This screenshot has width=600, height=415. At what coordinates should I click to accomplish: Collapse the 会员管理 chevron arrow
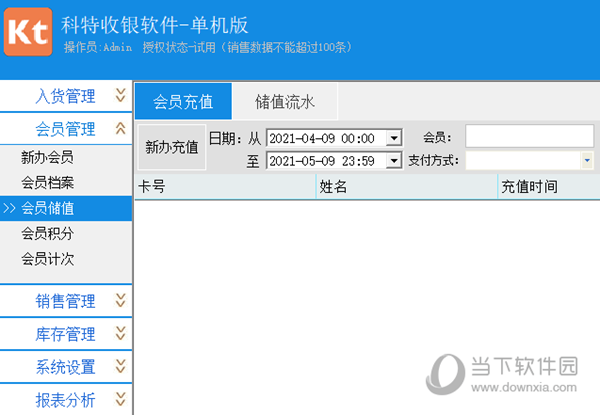click(121, 129)
